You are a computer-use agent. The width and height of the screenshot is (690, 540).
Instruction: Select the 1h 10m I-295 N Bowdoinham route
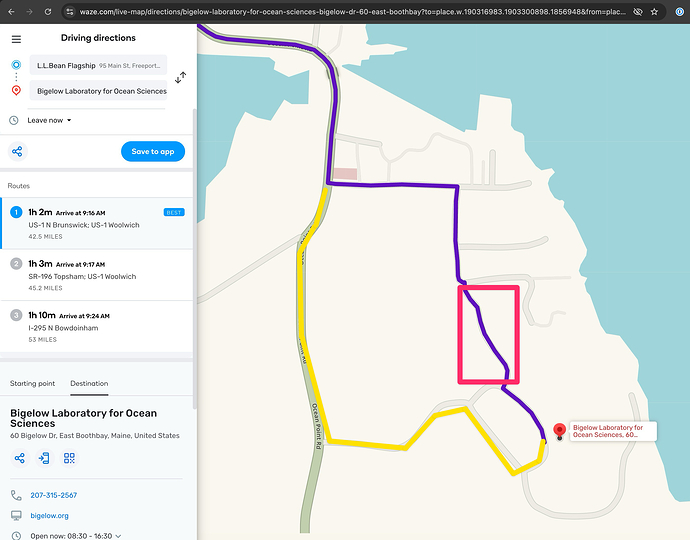pos(97,327)
